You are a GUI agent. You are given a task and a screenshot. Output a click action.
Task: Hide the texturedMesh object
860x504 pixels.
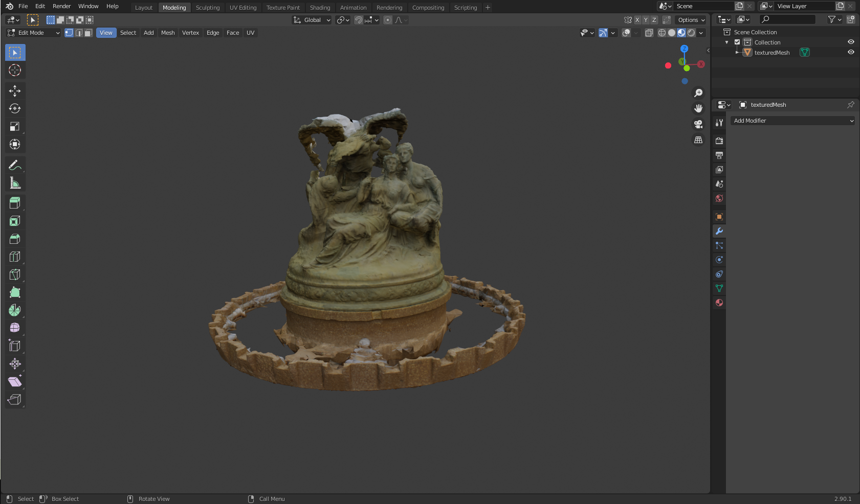851,52
